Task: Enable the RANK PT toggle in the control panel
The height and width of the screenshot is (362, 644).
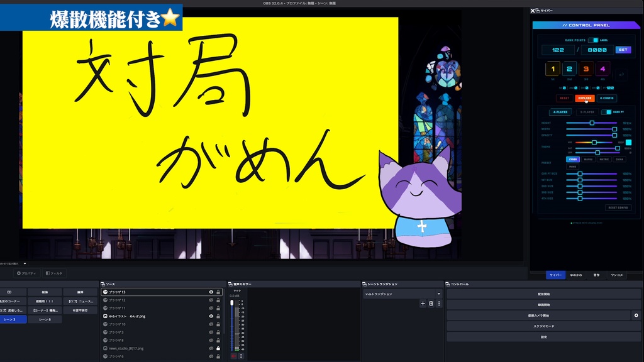Action: 606,112
